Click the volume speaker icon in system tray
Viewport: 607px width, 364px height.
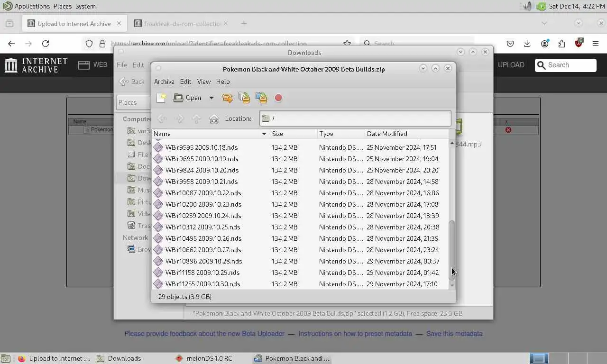[527, 6]
